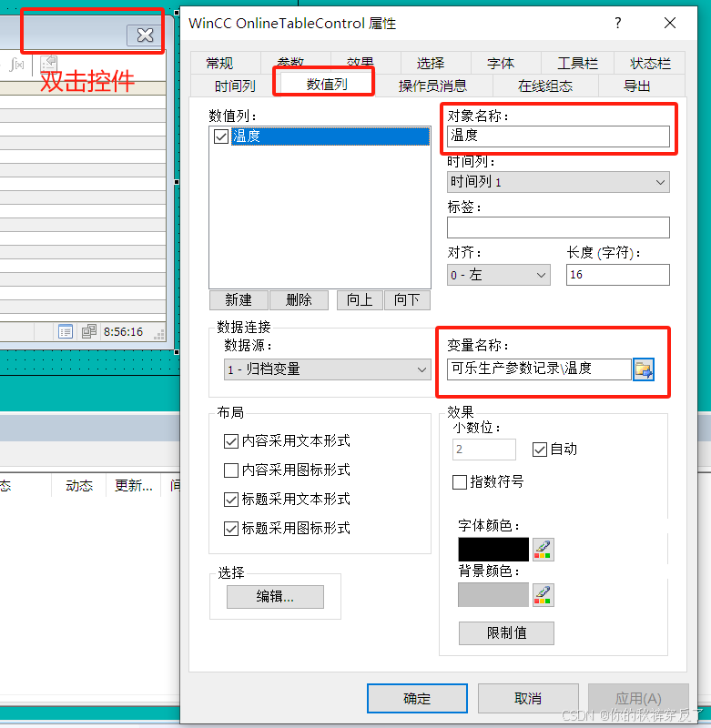The image size is (711, 728).
Task: Move column up with 向上 button
Action: (x=360, y=300)
